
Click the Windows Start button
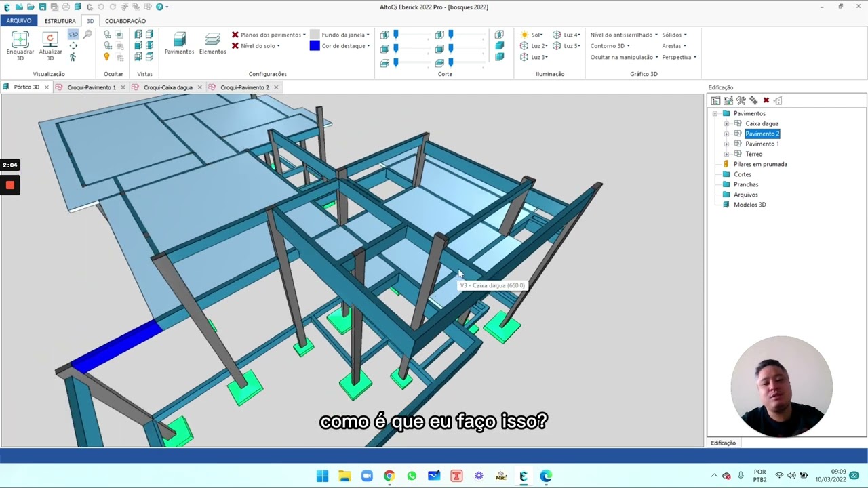[x=322, y=476]
